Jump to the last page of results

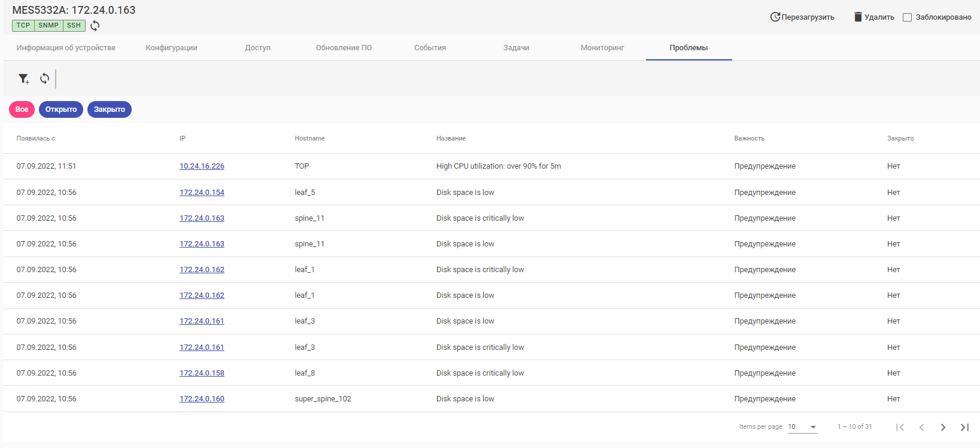(964, 427)
